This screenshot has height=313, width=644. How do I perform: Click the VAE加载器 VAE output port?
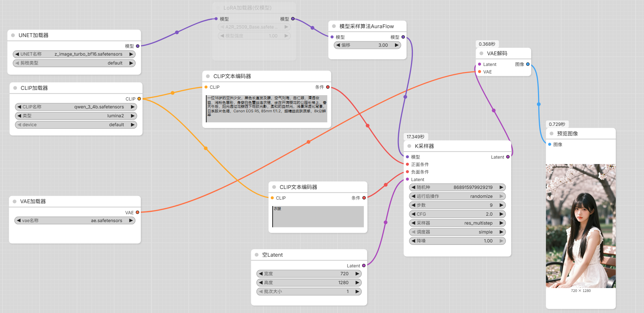[137, 212]
